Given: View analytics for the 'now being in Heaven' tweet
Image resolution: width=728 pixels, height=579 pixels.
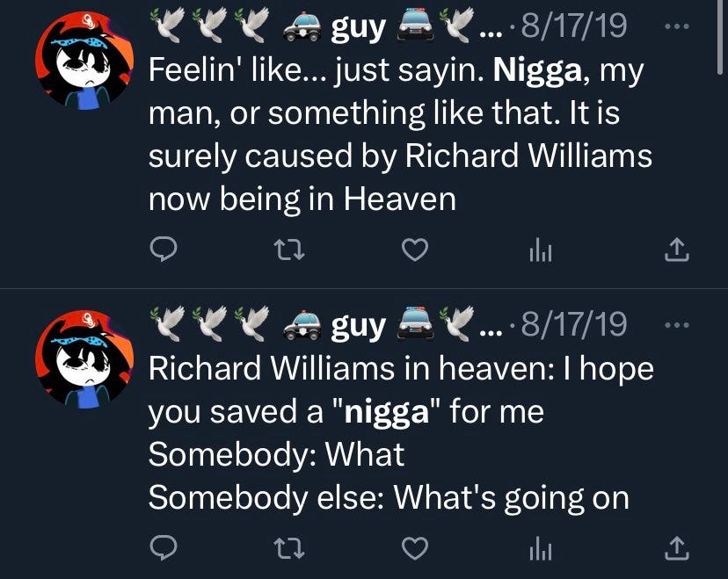Looking at the screenshot, I should (x=541, y=250).
